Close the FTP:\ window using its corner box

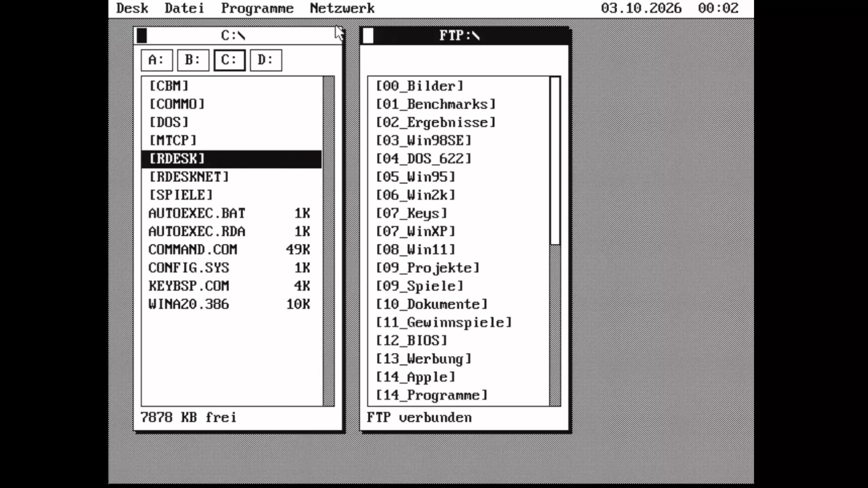[x=368, y=35]
